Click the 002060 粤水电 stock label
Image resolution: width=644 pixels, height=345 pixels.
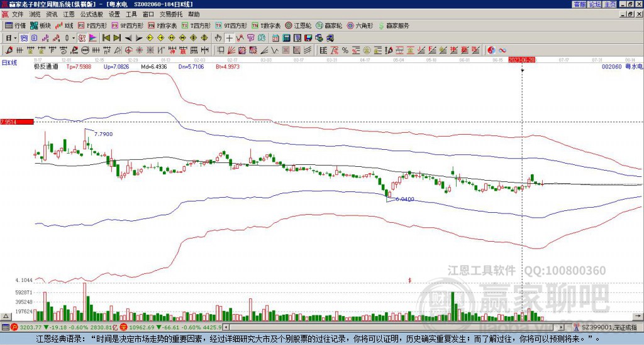pyautogui.click(x=622, y=66)
